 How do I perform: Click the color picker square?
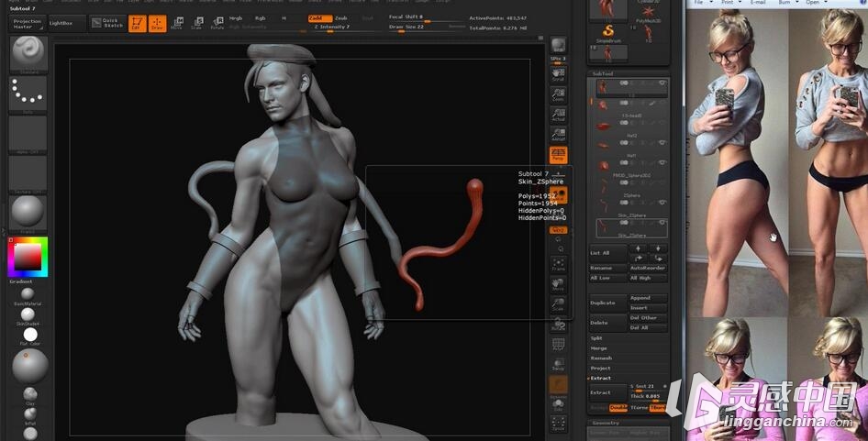tap(28, 258)
